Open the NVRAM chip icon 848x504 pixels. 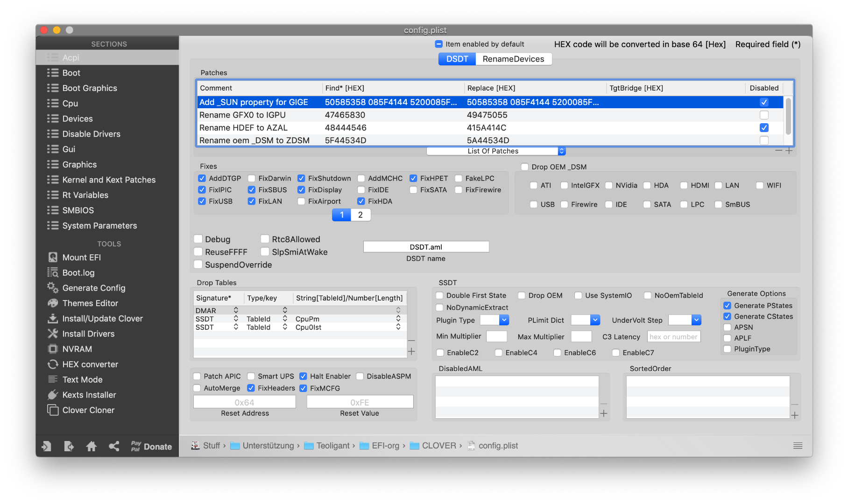[53, 349]
